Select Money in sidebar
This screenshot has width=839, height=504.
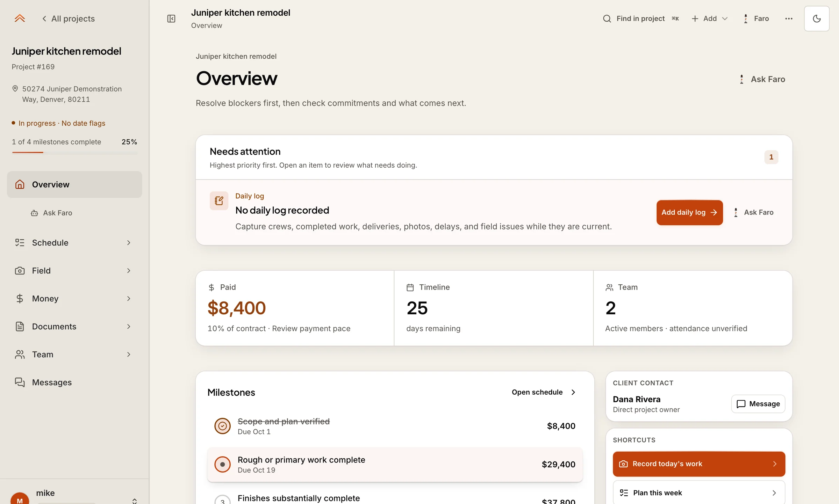click(x=74, y=298)
